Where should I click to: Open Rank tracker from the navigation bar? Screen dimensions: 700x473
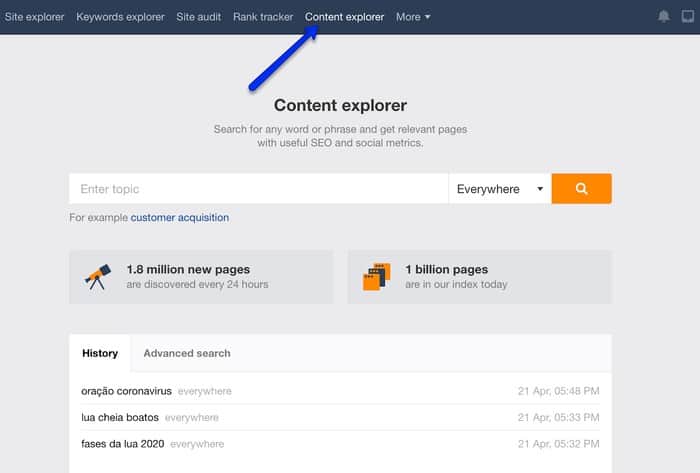[x=263, y=17]
